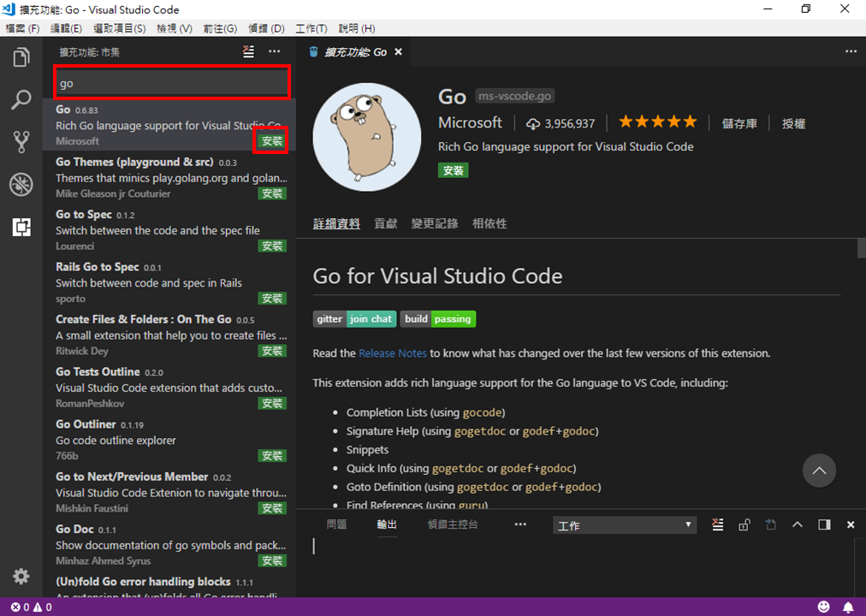The image size is (866, 616).
Task: Open the 檔案 (F) menu
Action: (22, 29)
